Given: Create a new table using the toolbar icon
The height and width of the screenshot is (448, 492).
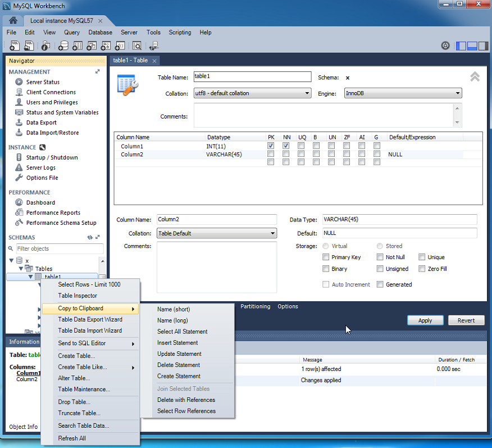Looking at the screenshot, I should click(78, 46).
